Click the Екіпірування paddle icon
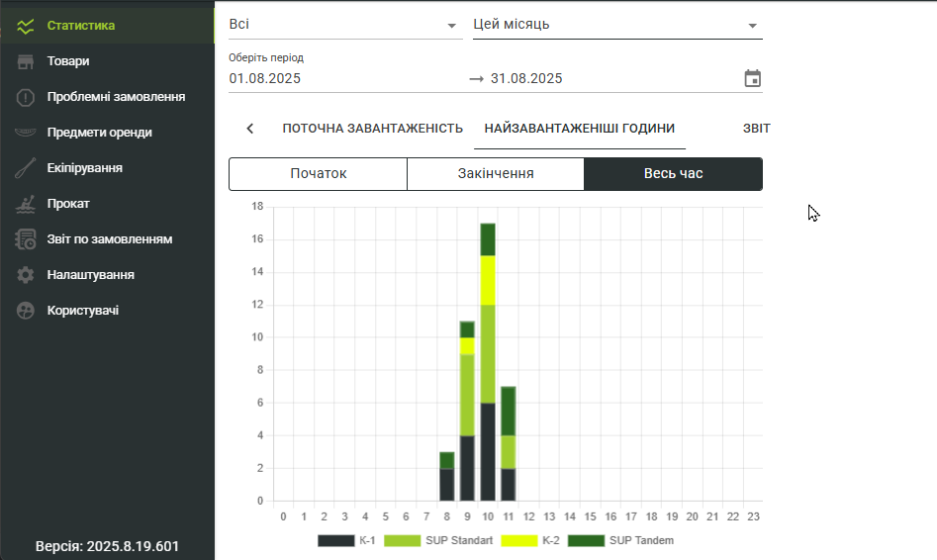The image size is (937, 560). pyautogui.click(x=26, y=168)
